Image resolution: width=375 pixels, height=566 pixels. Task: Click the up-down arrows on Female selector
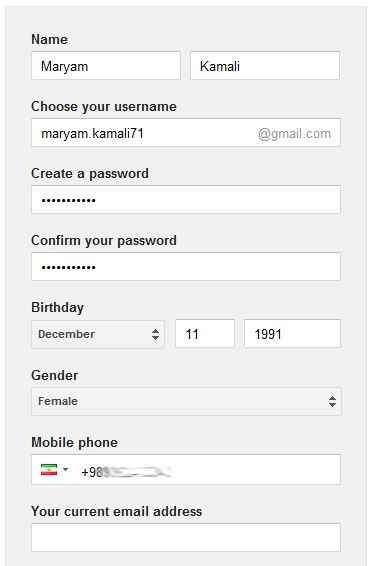(332, 401)
